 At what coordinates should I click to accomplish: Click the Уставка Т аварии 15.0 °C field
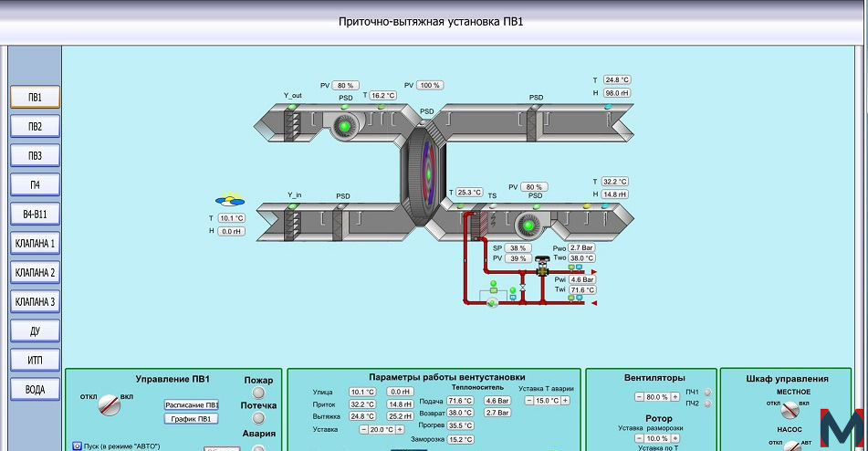point(547,401)
